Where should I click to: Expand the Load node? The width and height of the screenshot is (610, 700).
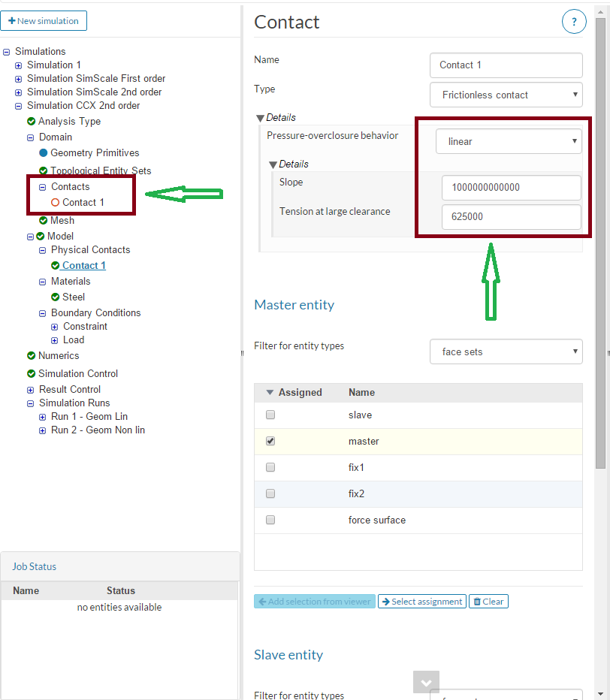[x=55, y=341]
